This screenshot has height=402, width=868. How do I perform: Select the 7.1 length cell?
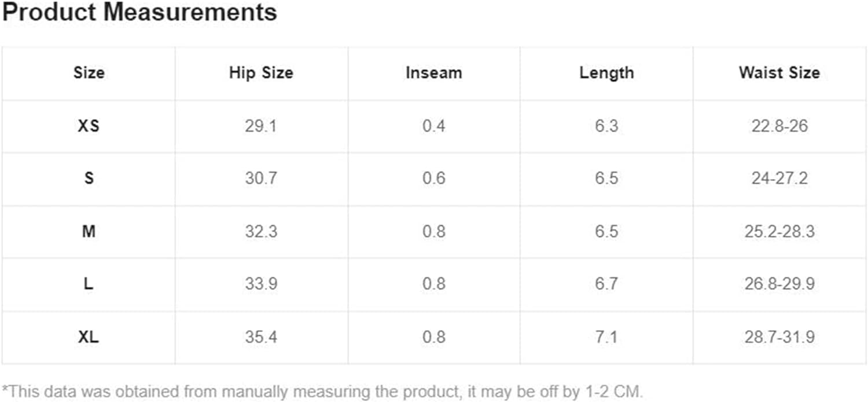tap(606, 337)
